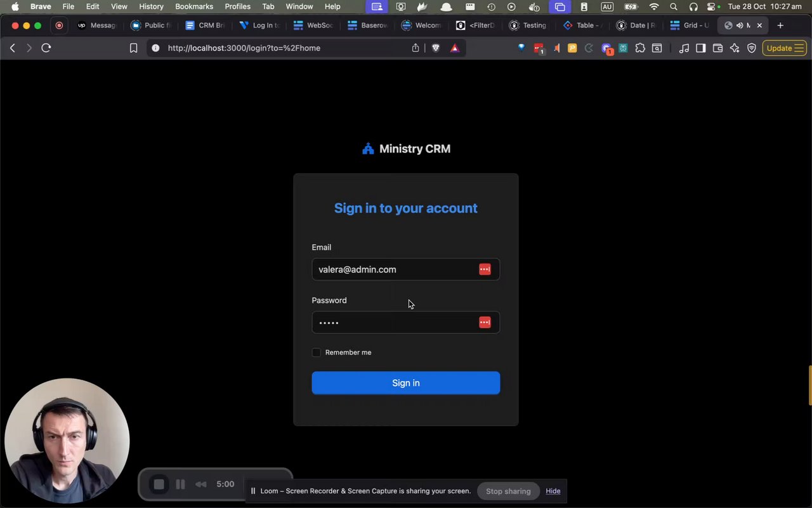
Task: Click the pinned red recording tab
Action: pos(59,25)
